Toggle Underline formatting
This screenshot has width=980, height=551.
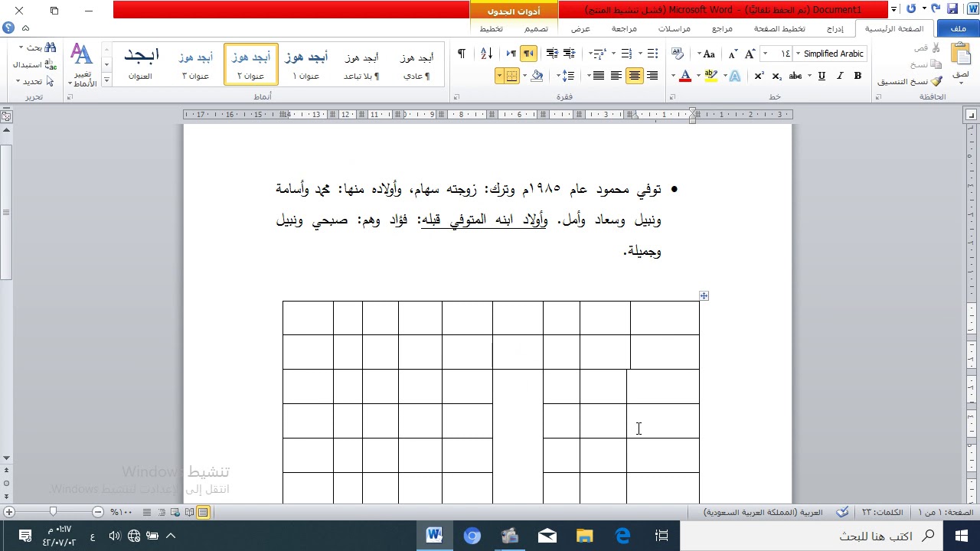pyautogui.click(x=822, y=76)
